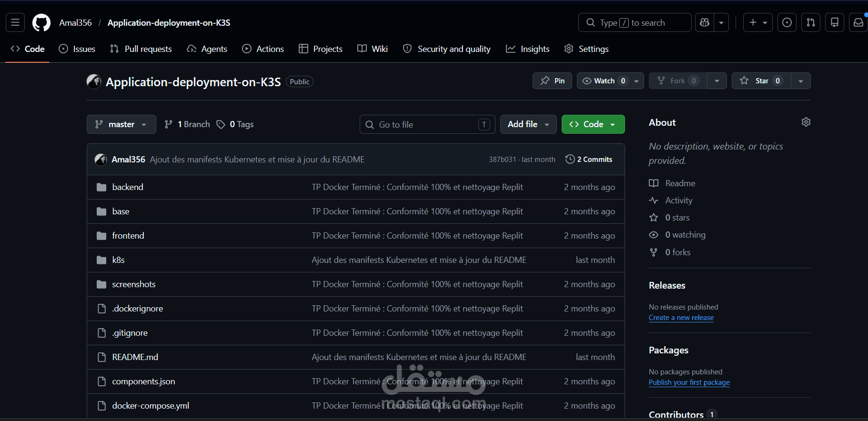Click the Amal356 avatar beside repository title

[94, 81]
